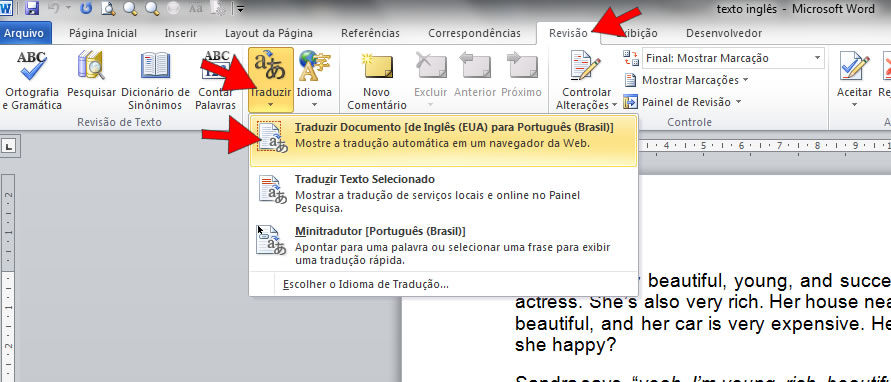The height and width of the screenshot is (382, 891).
Task: Toggle Controlar Alterações tracking icon
Action: click(586, 66)
